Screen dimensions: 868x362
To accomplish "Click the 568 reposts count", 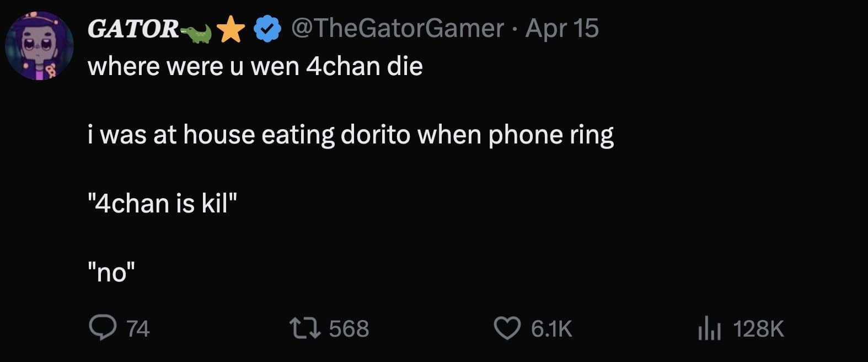I will (x=349, y=329).
